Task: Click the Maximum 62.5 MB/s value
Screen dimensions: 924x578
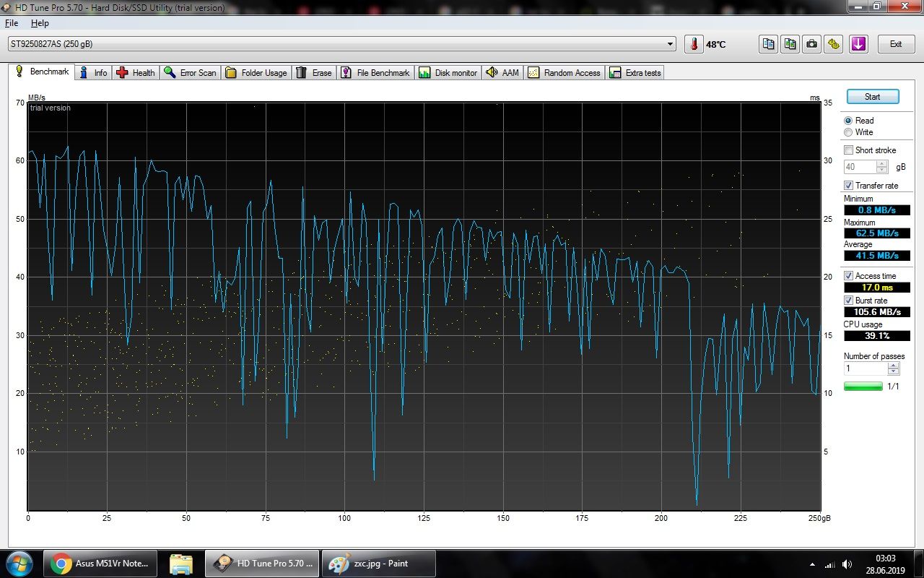Action: (877, 233)
